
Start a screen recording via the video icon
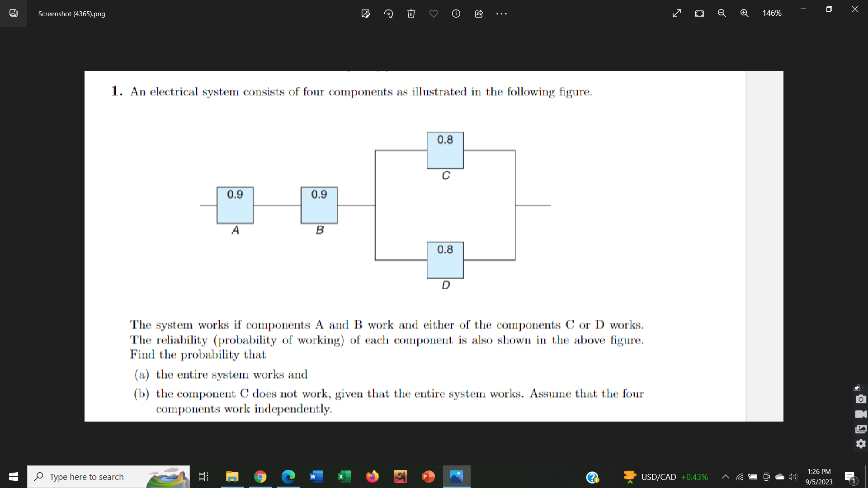click(x=861, y=414)
